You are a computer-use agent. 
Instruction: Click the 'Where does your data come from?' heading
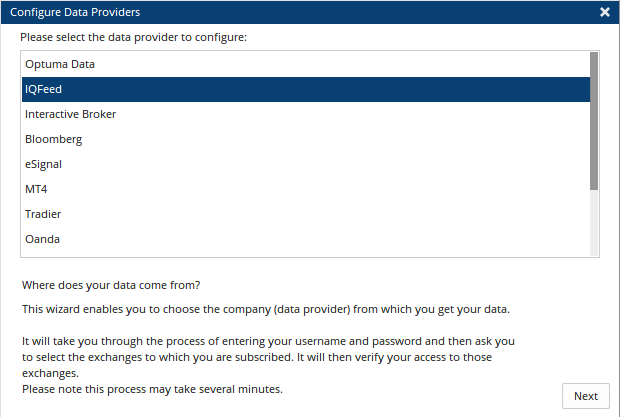[111, 285]
